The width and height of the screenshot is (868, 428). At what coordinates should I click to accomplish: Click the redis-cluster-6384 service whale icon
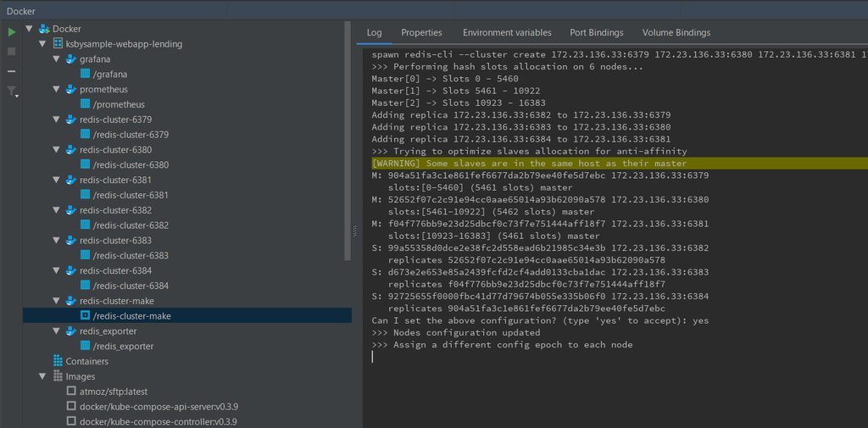pyautogui.click(x=71, y=270)
